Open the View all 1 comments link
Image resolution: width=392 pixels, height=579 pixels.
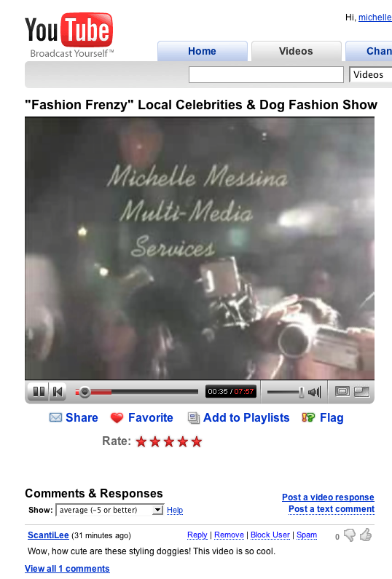67,569
